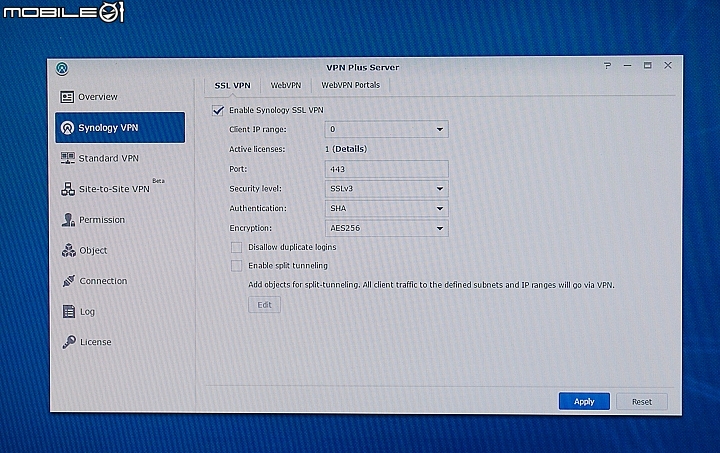
Task: Click the Reset button
Action: (641, 402)
